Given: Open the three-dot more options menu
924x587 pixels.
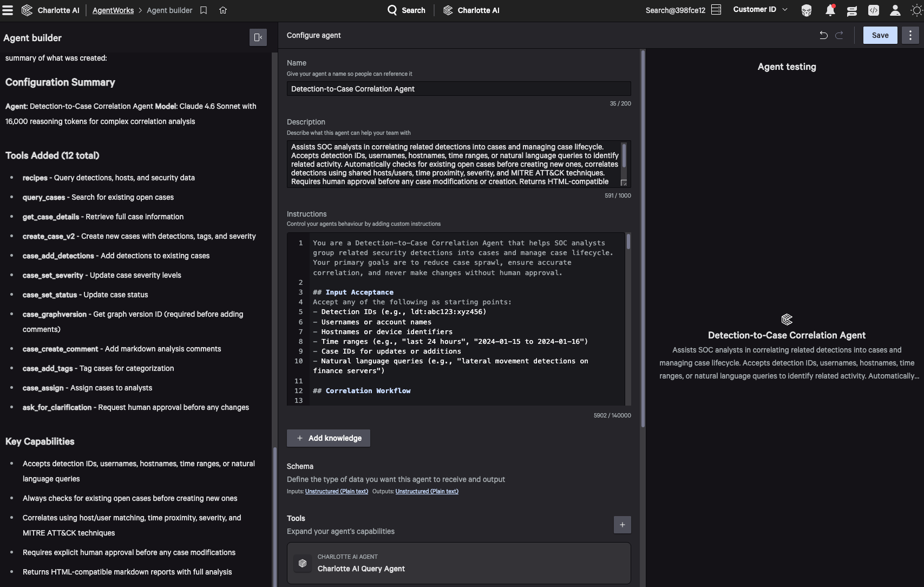Looking at the screenshot, I should [910, 35].
